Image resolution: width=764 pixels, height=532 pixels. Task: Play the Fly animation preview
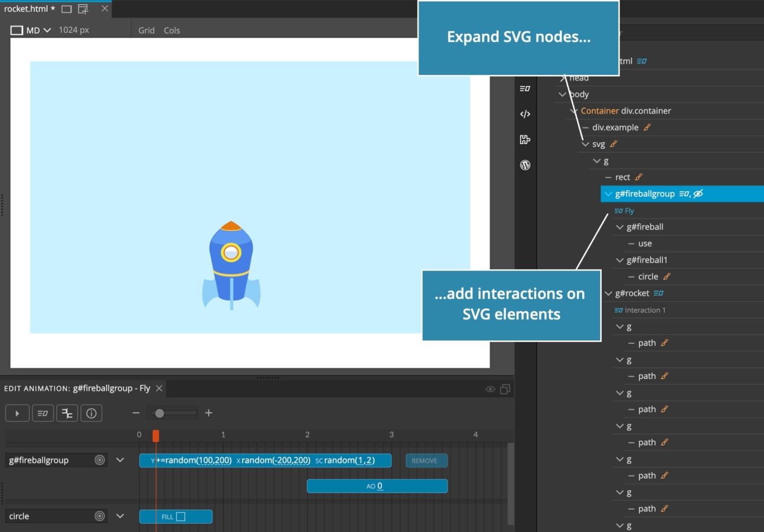click(x=18, y=413)
